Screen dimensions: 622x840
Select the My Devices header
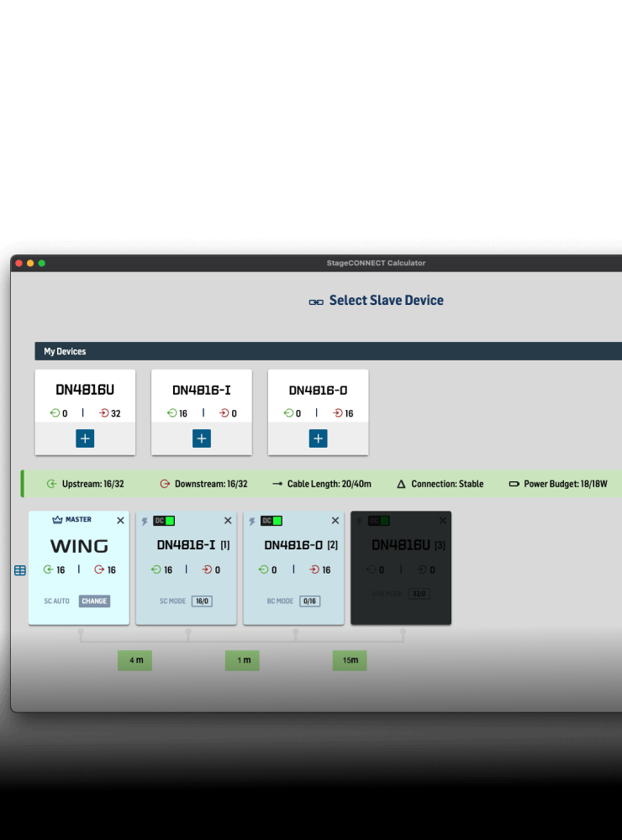328,351
